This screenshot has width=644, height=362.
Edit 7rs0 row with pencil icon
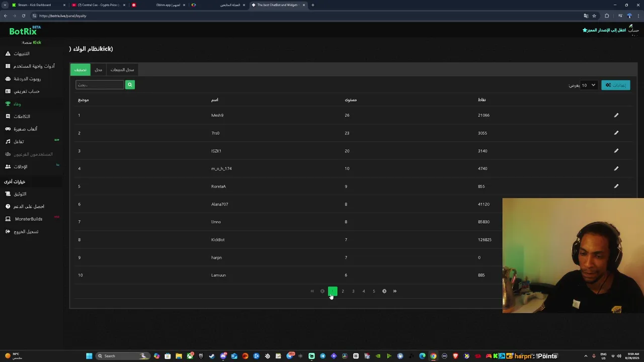[616, 133]
